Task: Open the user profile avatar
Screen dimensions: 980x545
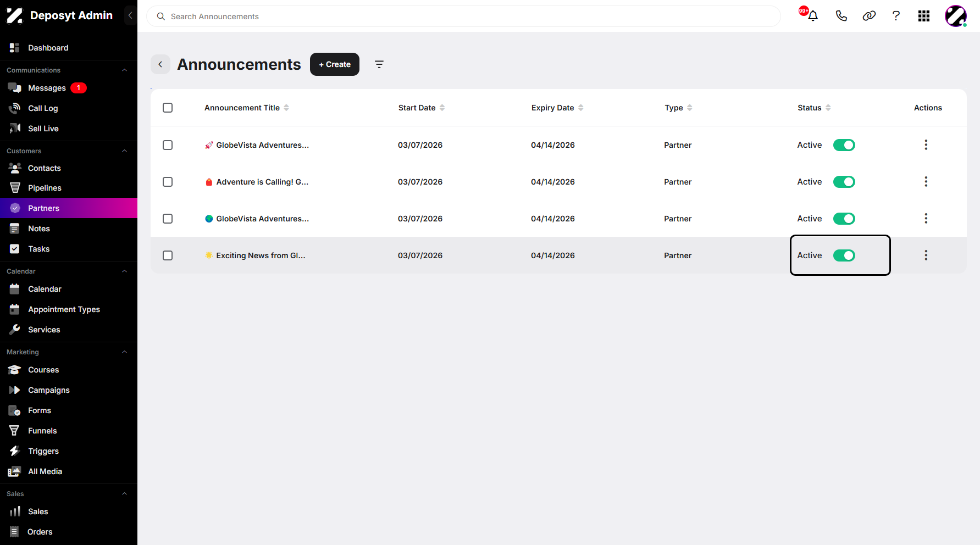Action: 956,16
